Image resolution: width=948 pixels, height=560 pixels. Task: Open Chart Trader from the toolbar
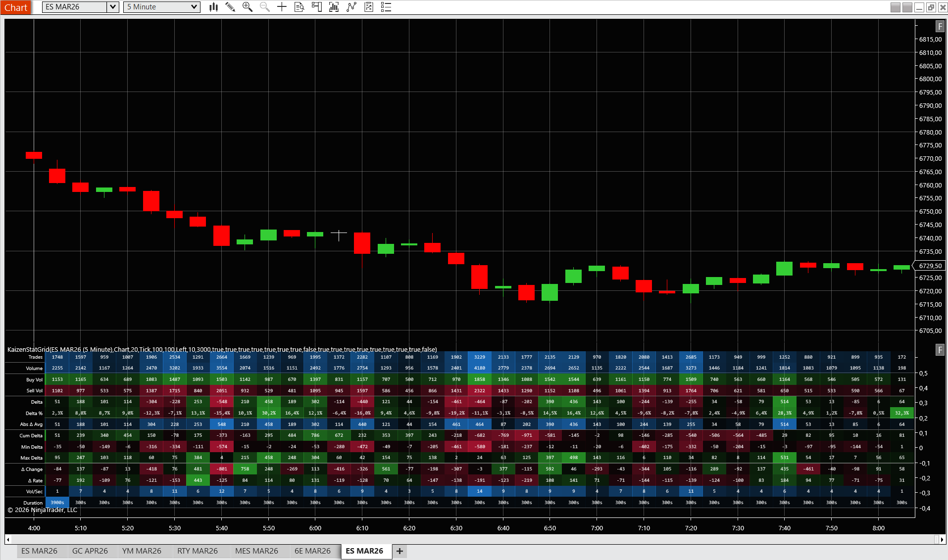pos(316,7)
